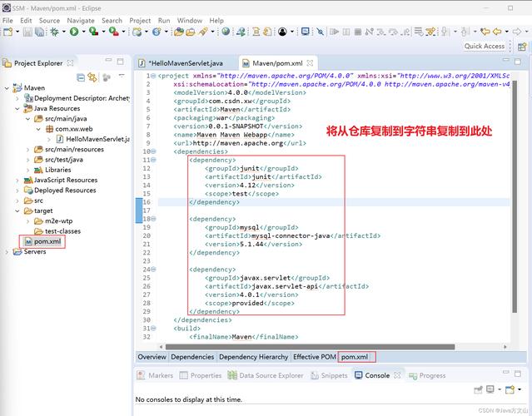Click the Terminate stop square icon
Viewport: 532px width, 416px height.
point(358,32)
